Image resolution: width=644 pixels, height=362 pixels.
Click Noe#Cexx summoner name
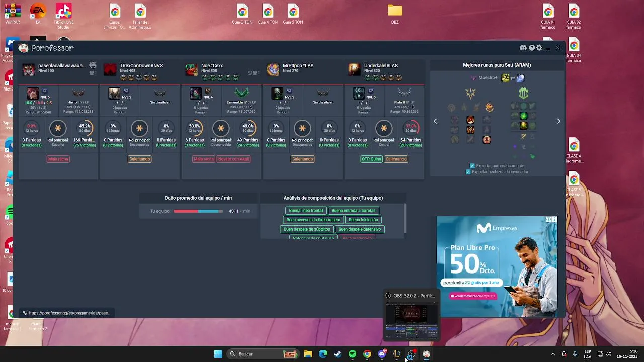point(212,66)
